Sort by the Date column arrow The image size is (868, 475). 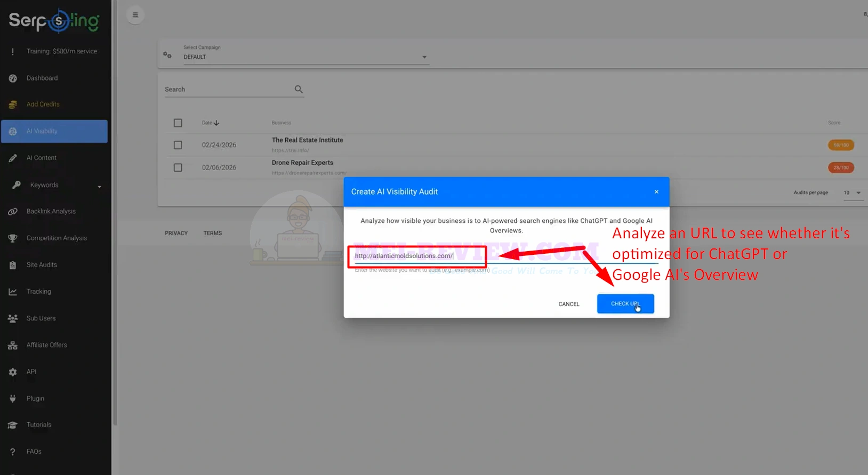[x=216, y=123]
